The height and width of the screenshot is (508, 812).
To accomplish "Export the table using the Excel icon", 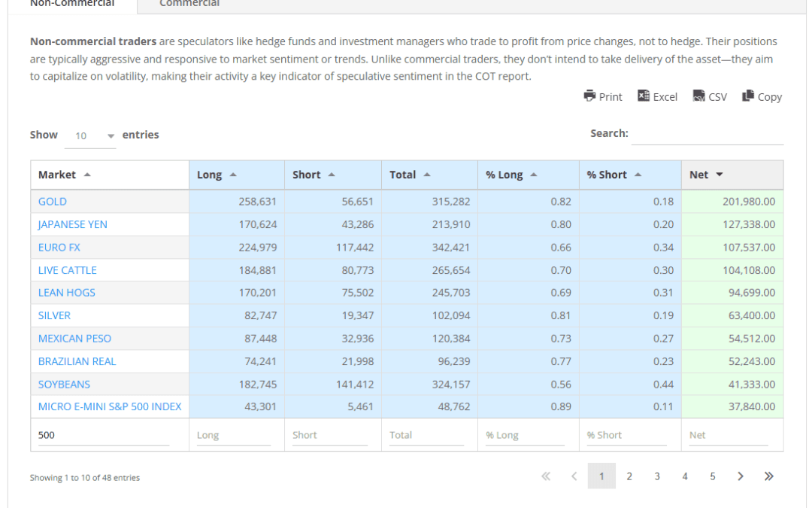I will (x=657, y=96).
